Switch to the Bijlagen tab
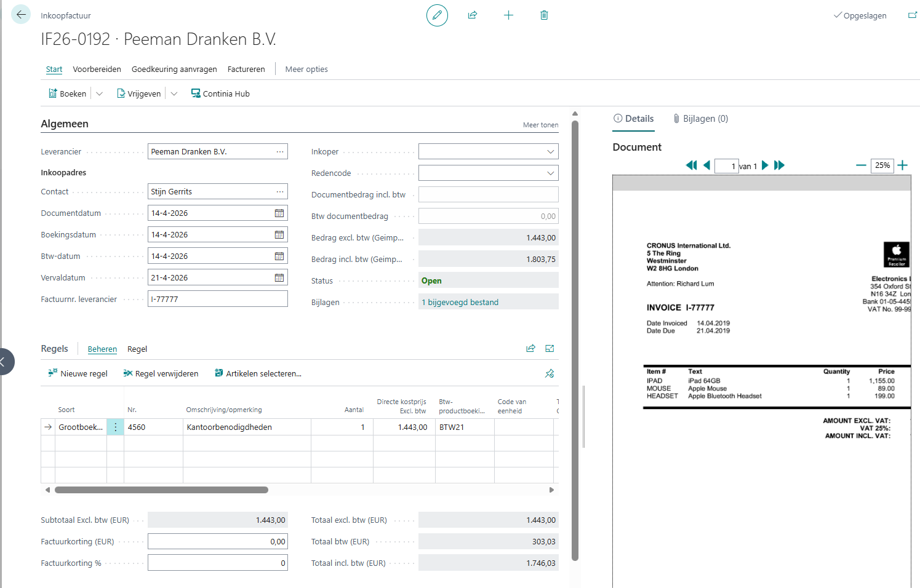920x588 pixels. (x=700, y=119)
